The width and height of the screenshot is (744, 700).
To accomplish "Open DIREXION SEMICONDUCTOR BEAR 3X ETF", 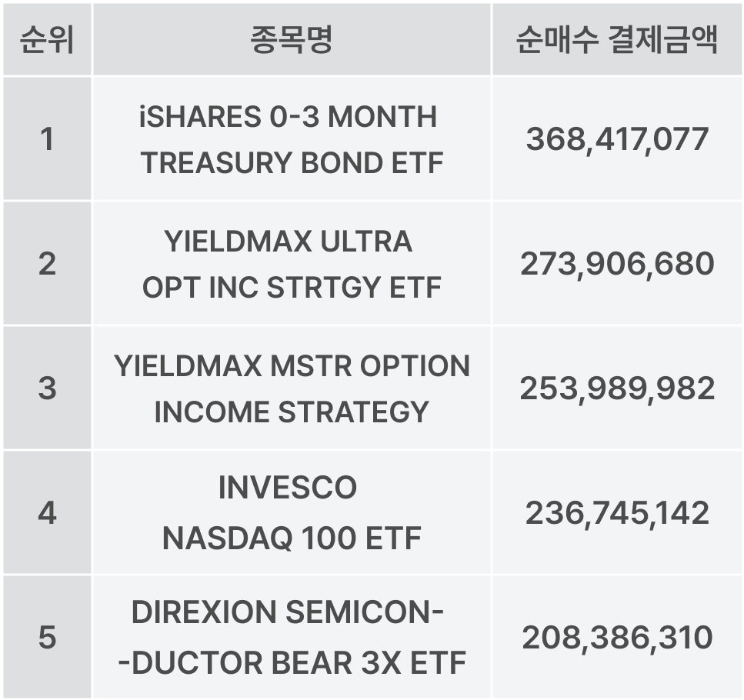I will (x=291, y=638).
